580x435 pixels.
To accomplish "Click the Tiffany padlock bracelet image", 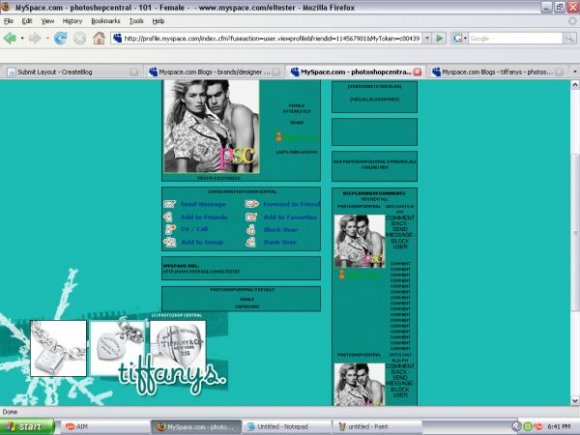I will (58, 348).
